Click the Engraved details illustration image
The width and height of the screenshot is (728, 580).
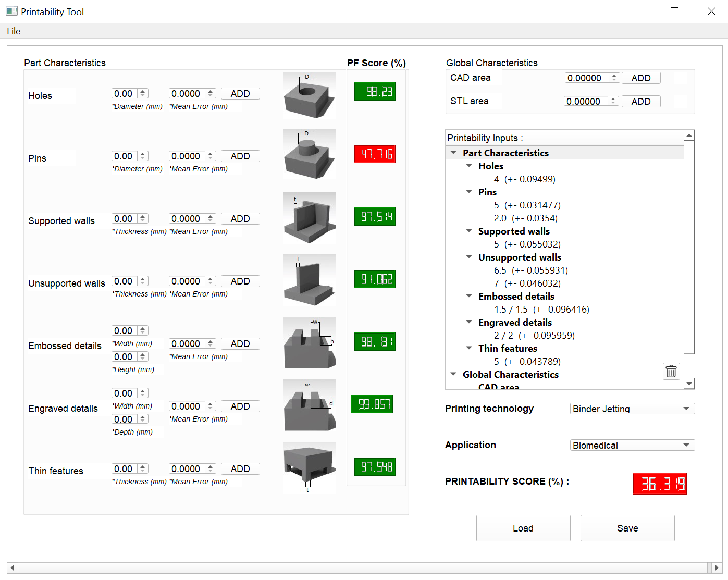pyautogui.click(x=310, y=405)
